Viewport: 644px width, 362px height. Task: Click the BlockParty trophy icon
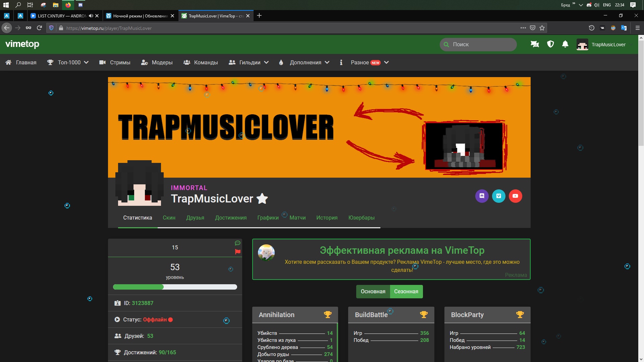pyautogui.click(x=520, y=315)
